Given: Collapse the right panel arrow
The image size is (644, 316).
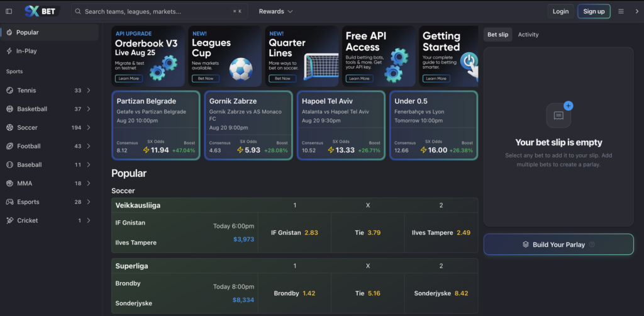Looking at the screenshot, I should pos(637,11).
